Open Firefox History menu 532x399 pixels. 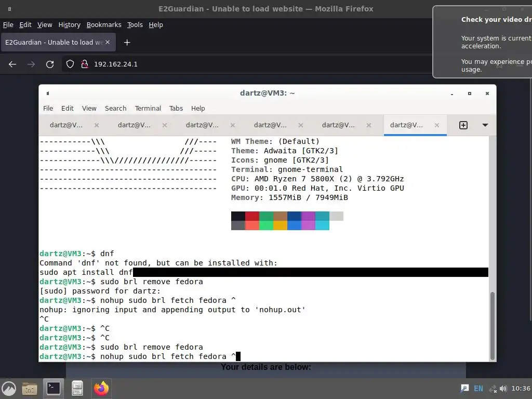click(x=69, y=25)
